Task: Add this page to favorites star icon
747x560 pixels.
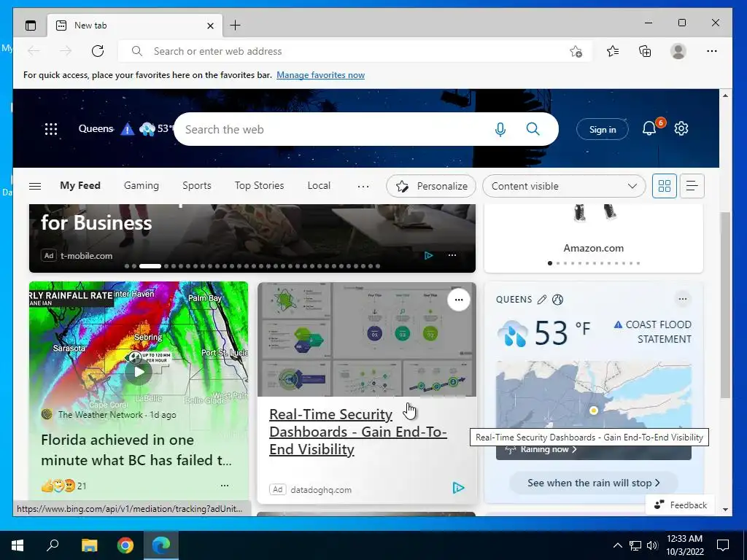Action: tap(576, 52)
